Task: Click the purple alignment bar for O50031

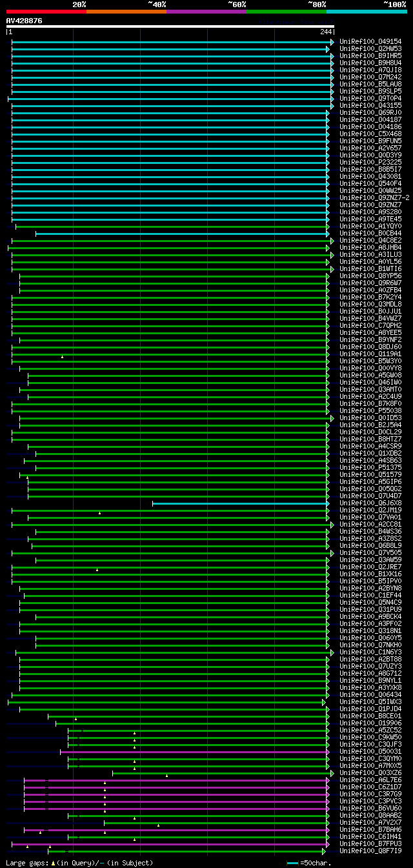Action: 194,752
